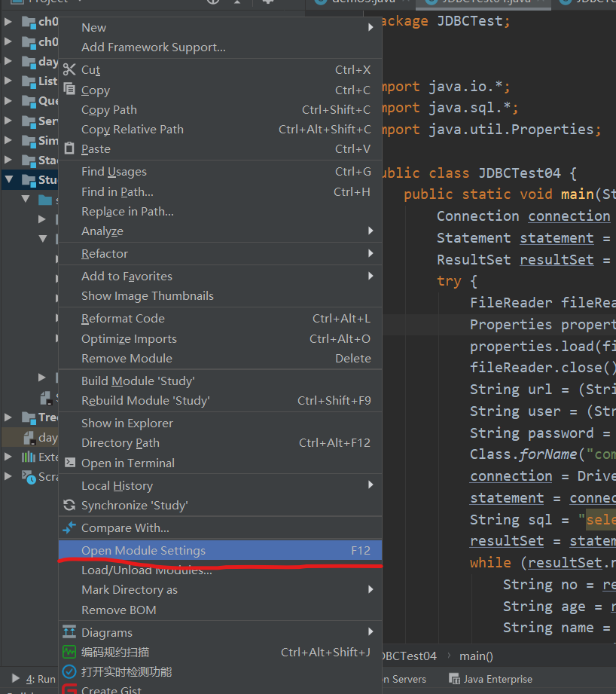Click the Diagrams icon
This screenshot has height=694, width=616.
coord(69,632)
